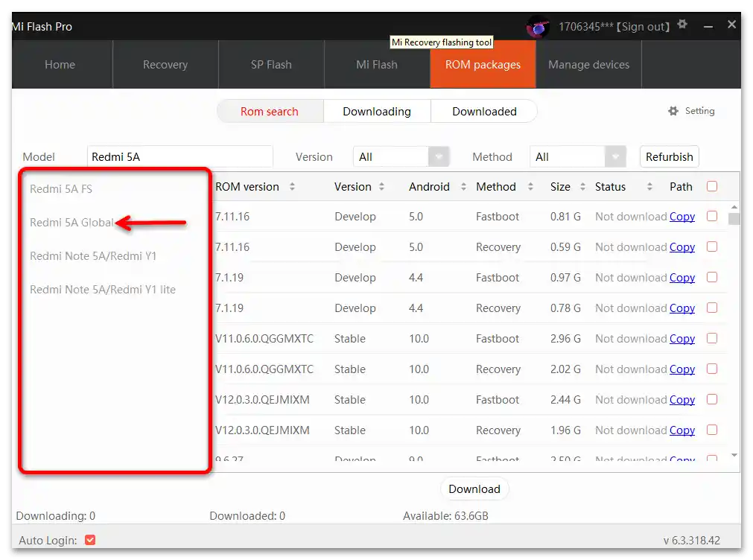Click scrollbar down arrow in ROM list
The image size is (753, 560).
(x=734, y=455)
